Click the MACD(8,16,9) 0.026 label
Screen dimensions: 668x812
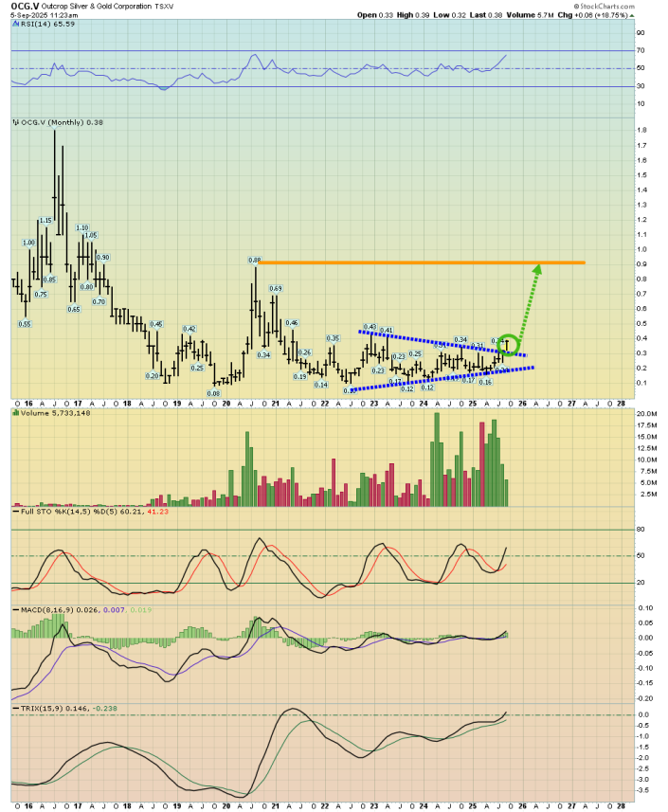(60, 610)
